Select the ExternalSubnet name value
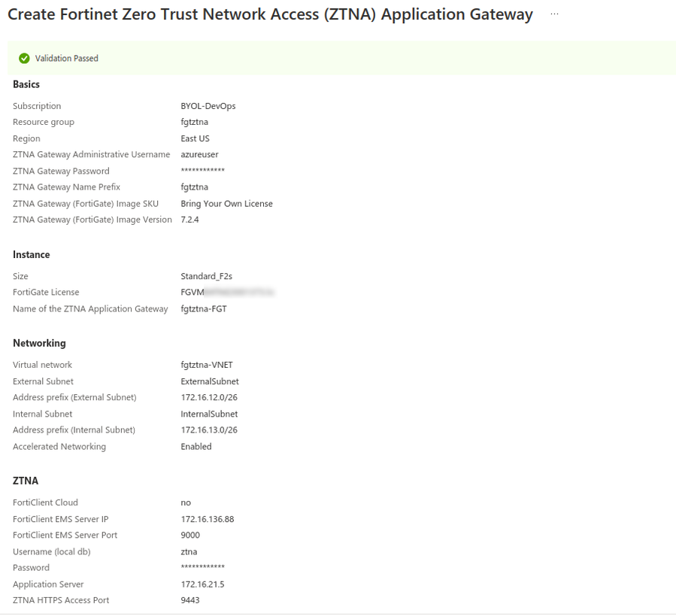Viewport: 676px width, 616px height. click(208, 381)
